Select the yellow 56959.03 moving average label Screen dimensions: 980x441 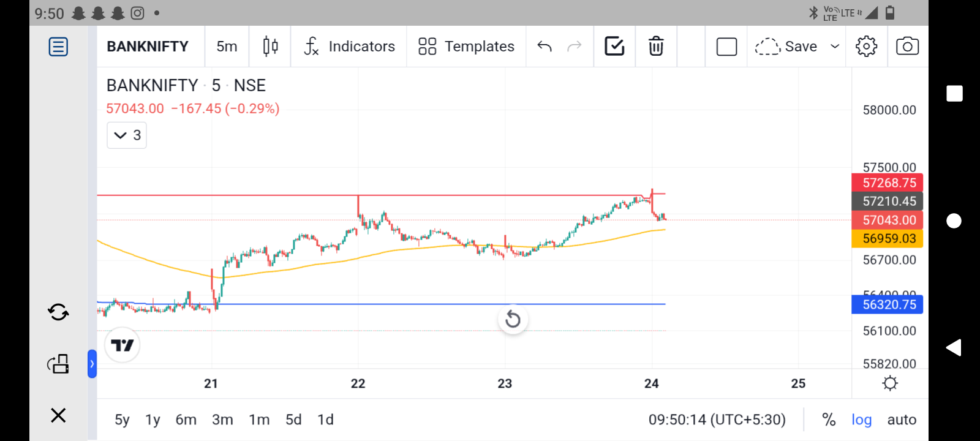pyautogui.click(x=887, y=238)
